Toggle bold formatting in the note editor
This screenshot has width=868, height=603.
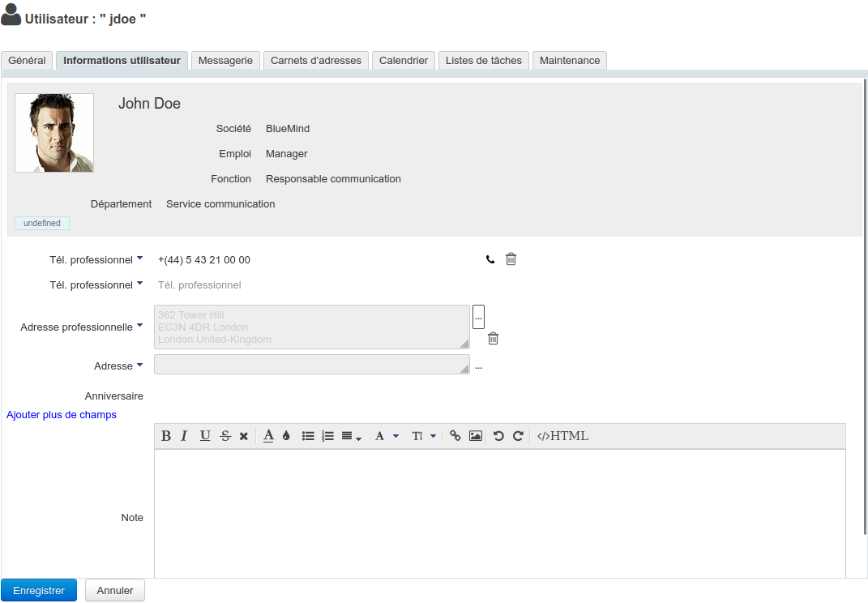(166, 436)
